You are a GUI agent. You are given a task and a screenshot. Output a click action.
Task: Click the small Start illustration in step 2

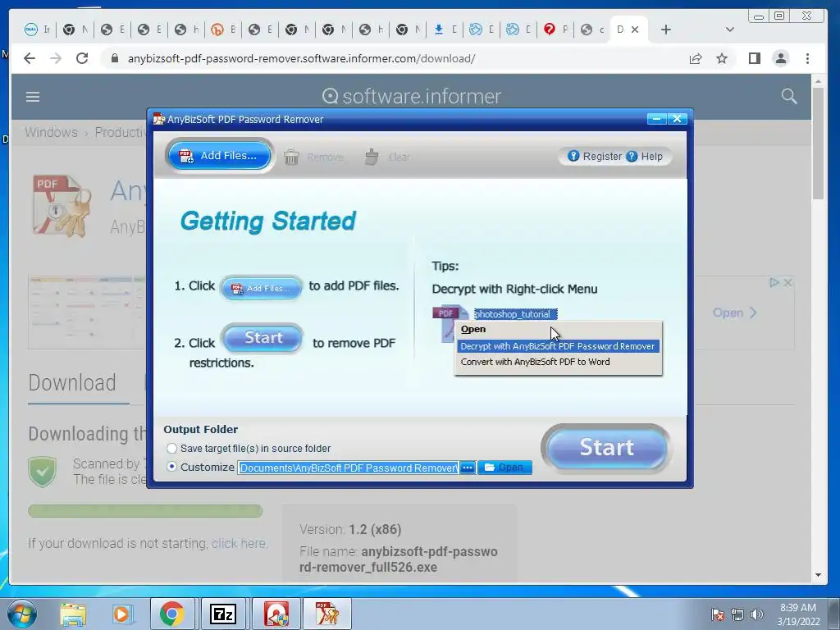262,338
